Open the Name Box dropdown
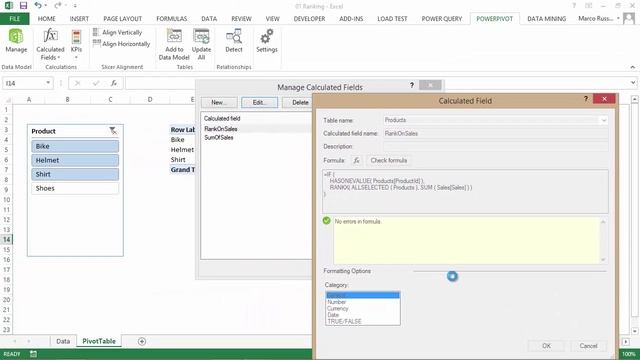Image resolution: width=640 pixels, height=360 pixels. 48,83
